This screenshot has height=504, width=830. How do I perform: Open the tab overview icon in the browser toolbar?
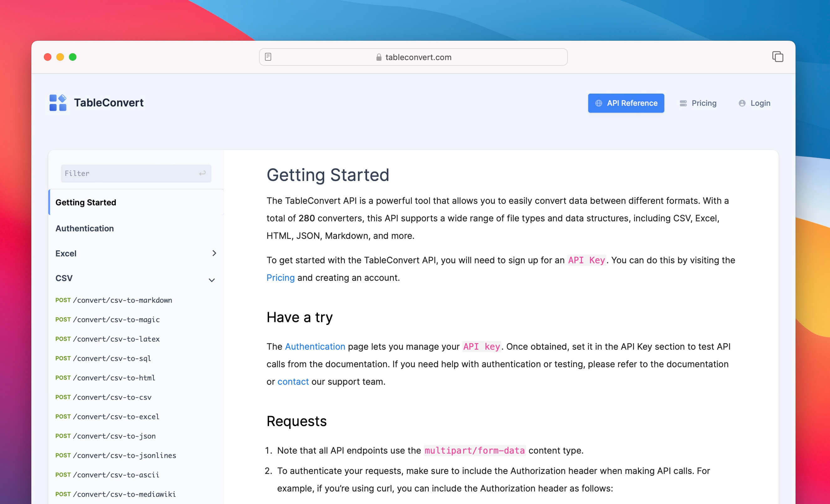[777, 57]
